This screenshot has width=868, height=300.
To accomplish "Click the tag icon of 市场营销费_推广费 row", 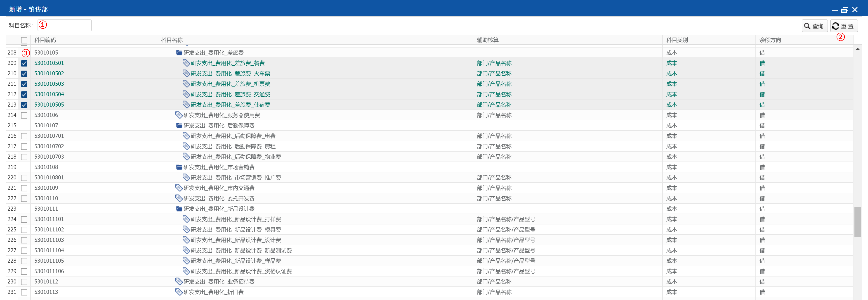I will (x=186, y=177).
